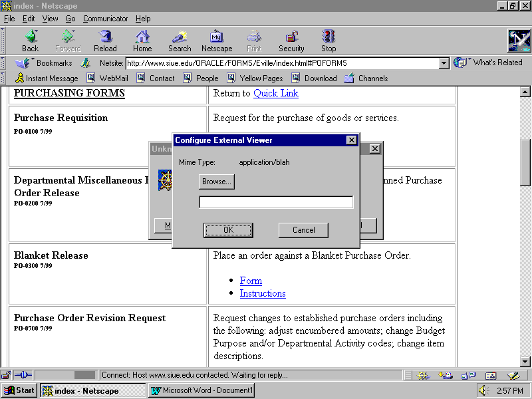Click the Back navigation icon
This screenshot has height=399, width=532.
click(x=31, y=37)
